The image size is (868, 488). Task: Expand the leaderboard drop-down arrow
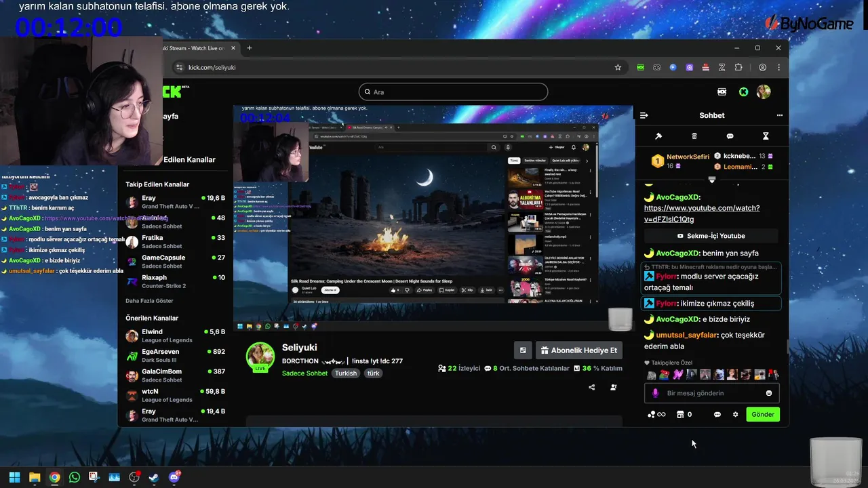711,180
